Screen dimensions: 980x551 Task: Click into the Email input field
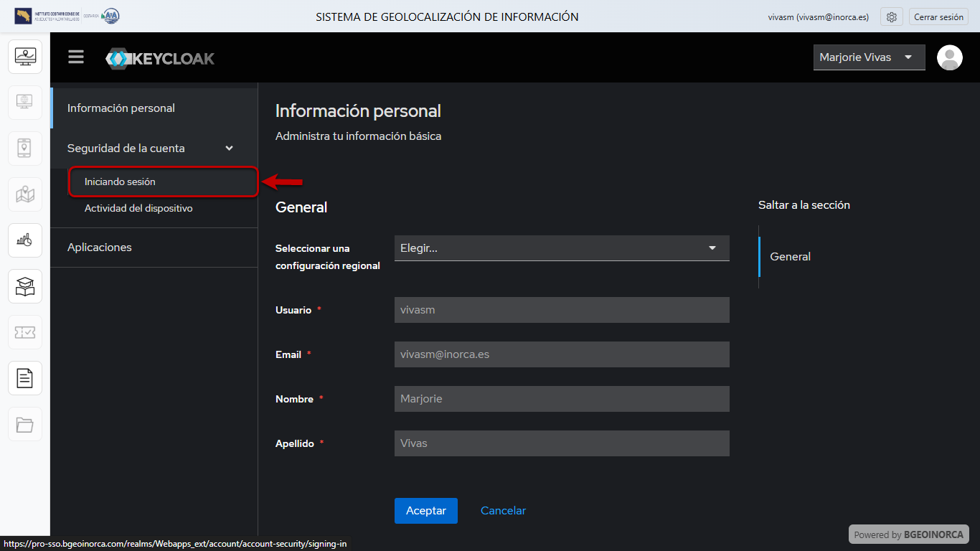(562, 354)
